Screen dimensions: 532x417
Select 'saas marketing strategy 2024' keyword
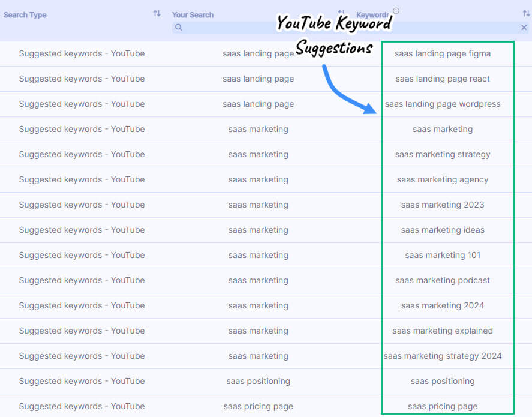(x=443, y=356)
